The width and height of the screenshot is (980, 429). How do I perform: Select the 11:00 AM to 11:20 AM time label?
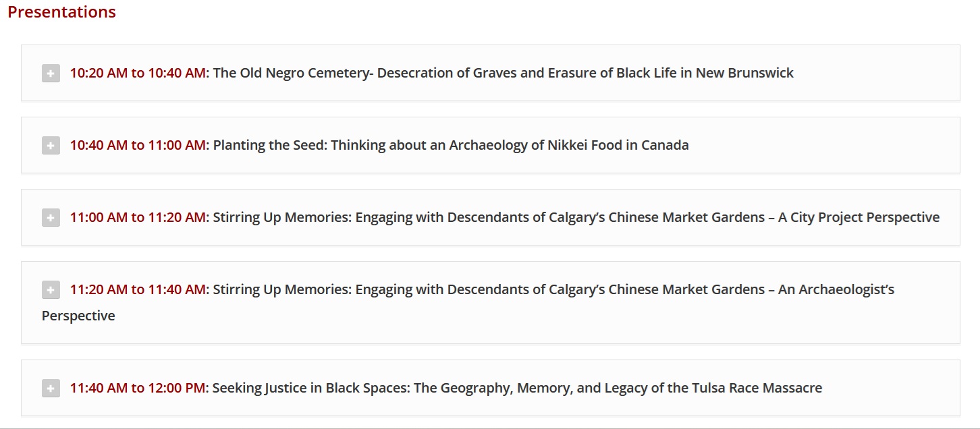click(138, 217)
